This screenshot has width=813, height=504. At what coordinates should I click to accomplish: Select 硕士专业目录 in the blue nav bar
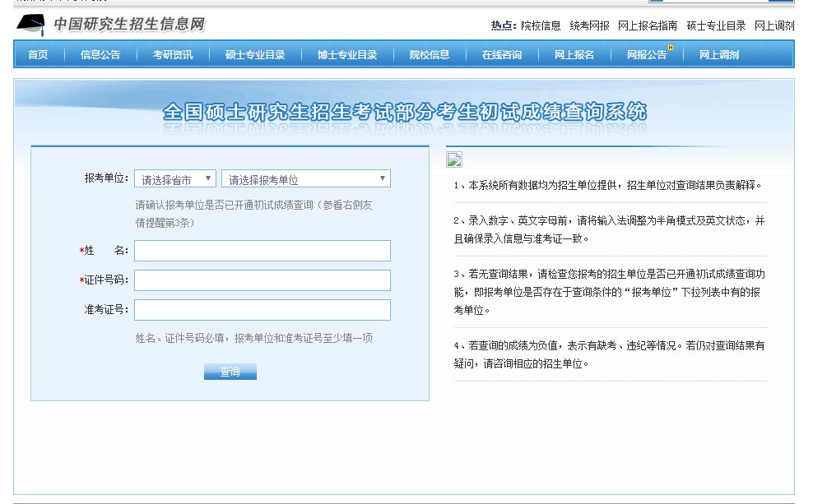pyautogui.click(x=255, y=55)
